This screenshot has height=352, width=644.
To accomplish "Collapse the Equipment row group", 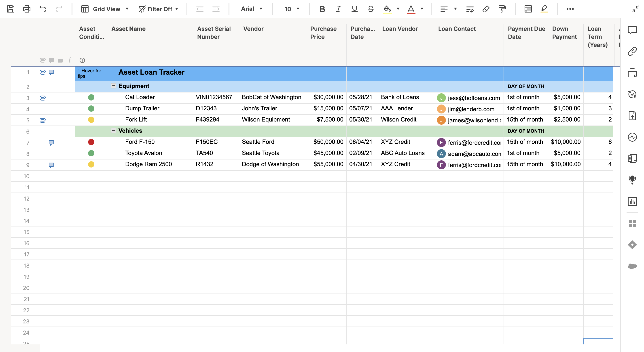I will point(114,86).
